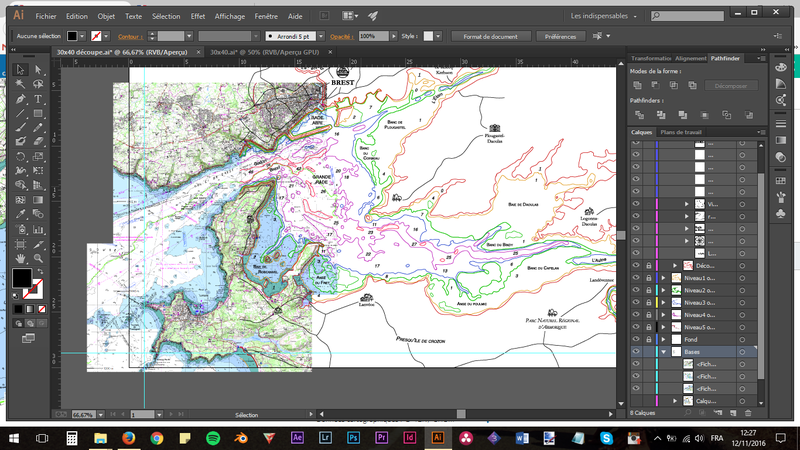Choose the Zoom magnifier tool

pos(40,258)
